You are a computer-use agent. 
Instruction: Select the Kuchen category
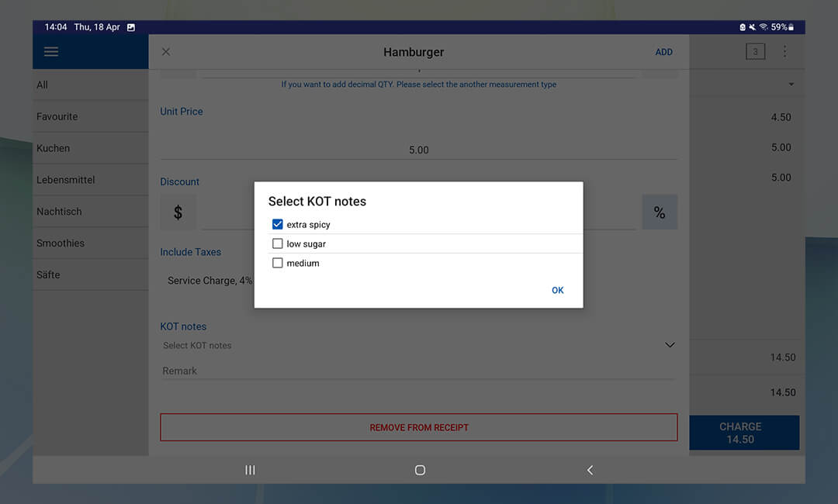pos(53,148)
